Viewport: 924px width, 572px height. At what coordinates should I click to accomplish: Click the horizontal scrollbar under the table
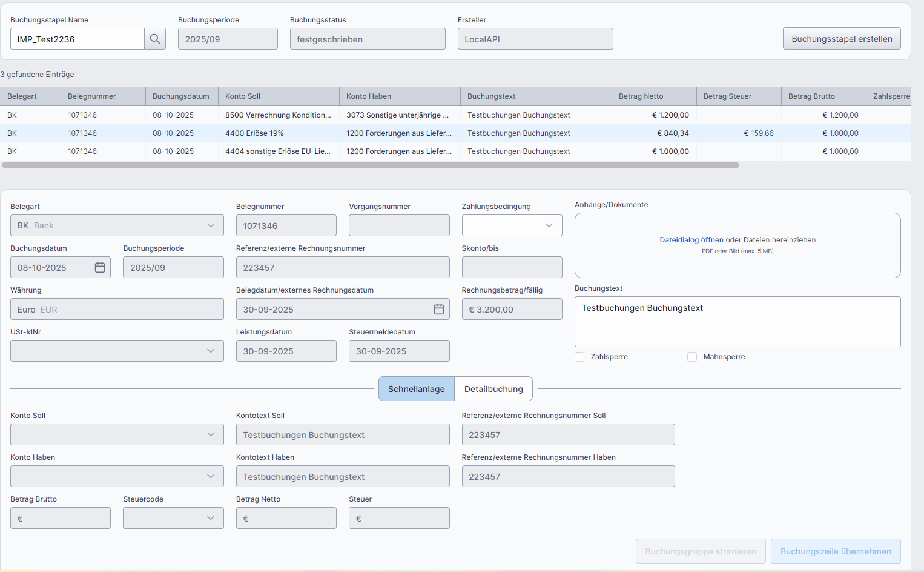[x=371, y=165]
